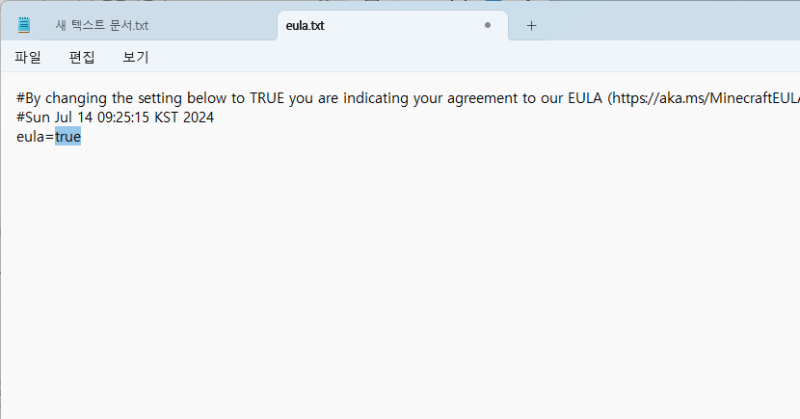Select the eula.txt tab
The height and width of the screenshot is (419, 800).
[392, 26]
